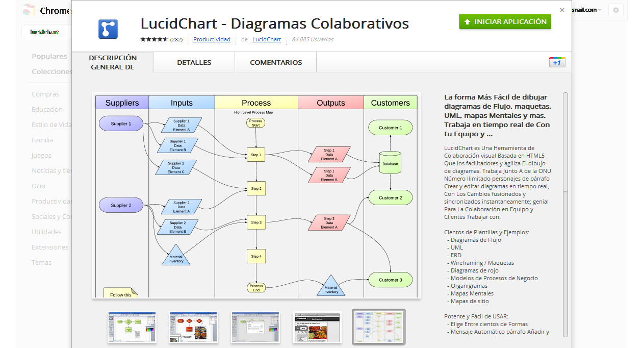Open the COMENTARIOS tab

point(275,62)
